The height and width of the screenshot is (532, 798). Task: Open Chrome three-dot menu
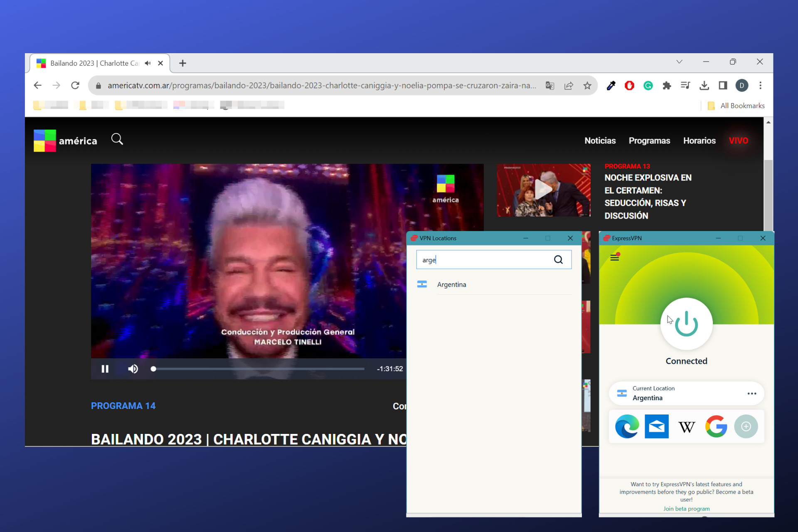(761, 86)
